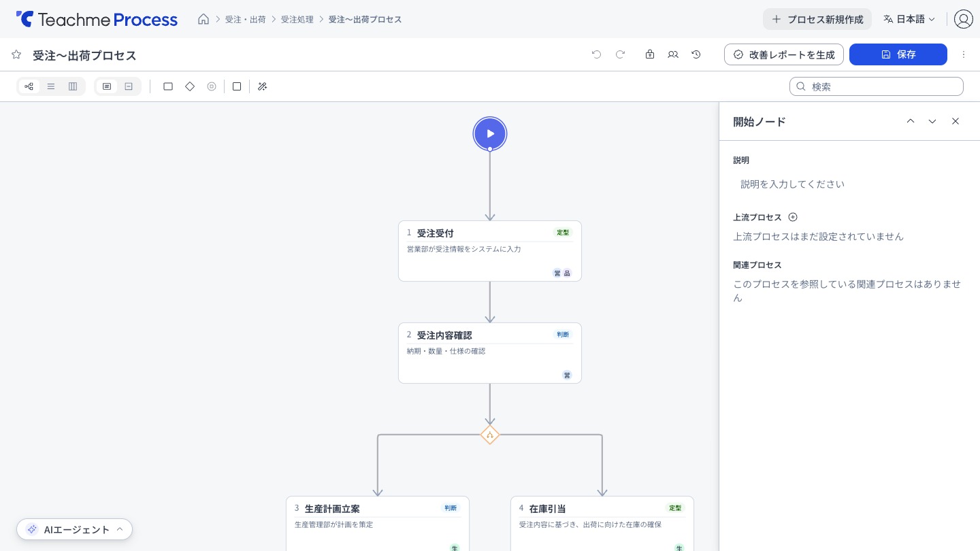Close the 開始ノード panel
Viewport: 980px width, 551px height.
(x=955, y=121)
